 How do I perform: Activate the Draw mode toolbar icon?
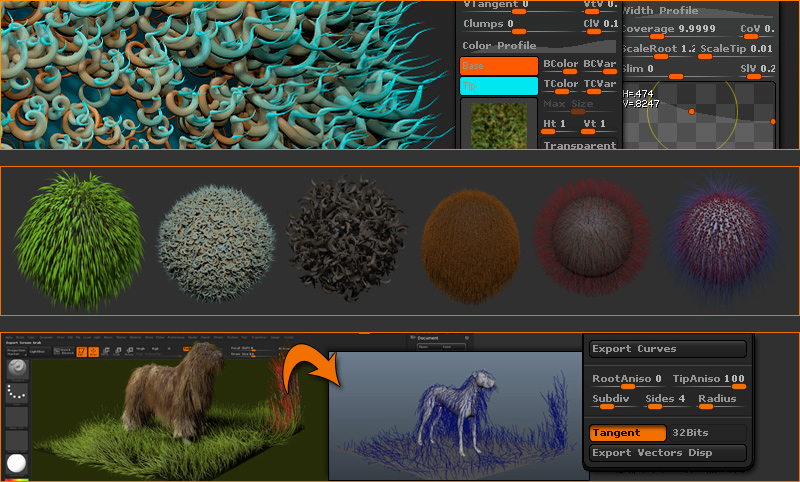[x=93, y=351]
